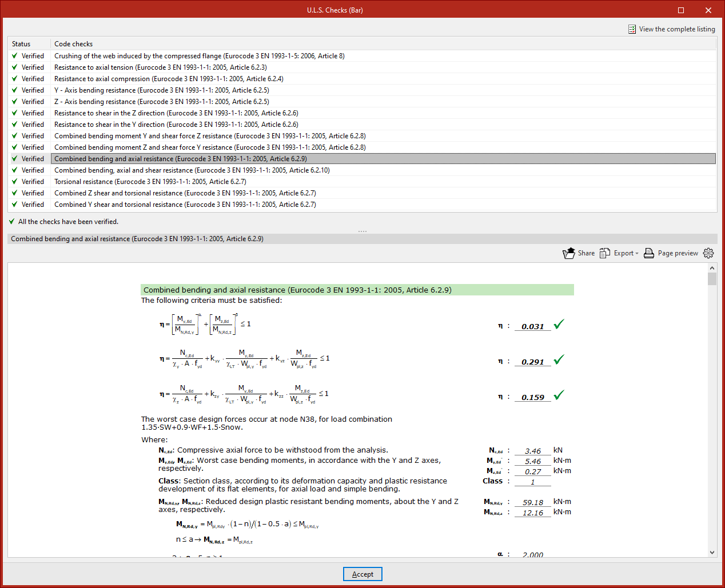The height and width of the screenshot is (588, 725).
Task: Click the My,Ed value 5.46
Action: 533,461
